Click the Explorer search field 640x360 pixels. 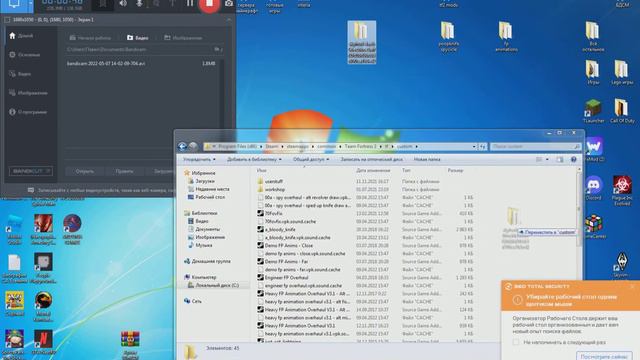pyautogui.click(x=535, y=146)
